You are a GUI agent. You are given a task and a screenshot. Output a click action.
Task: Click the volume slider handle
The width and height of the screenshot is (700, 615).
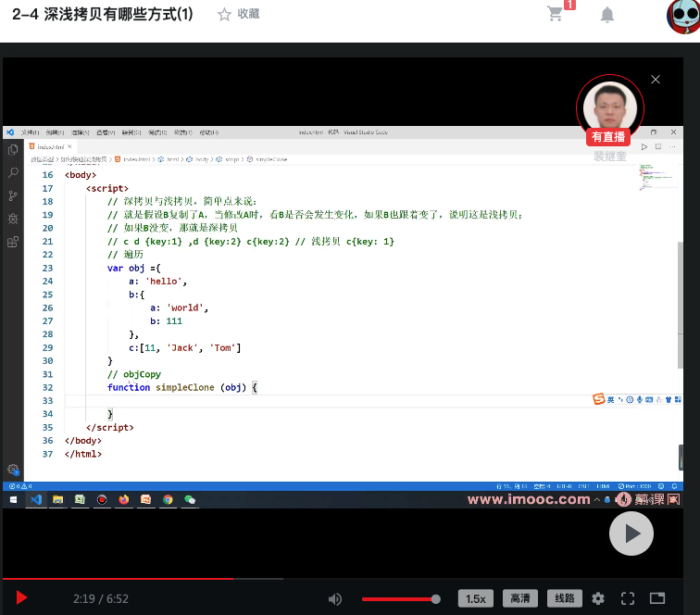[x=436, y=599]
